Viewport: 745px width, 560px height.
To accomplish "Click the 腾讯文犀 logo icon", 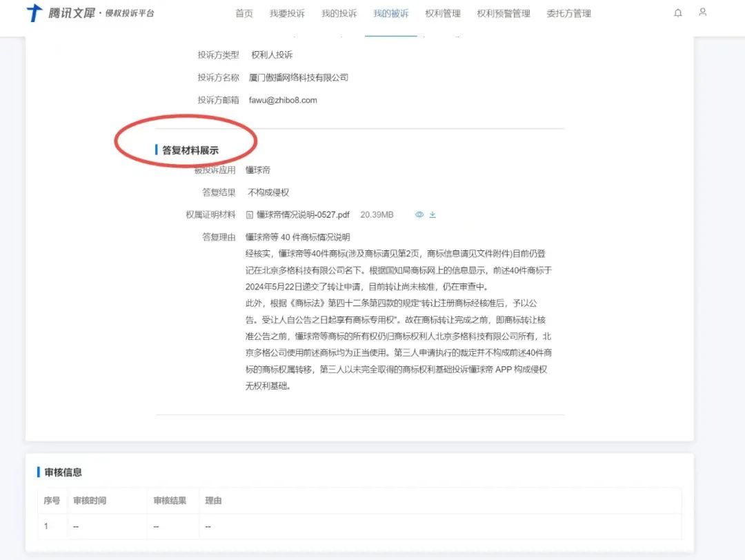I will [34, 13].
